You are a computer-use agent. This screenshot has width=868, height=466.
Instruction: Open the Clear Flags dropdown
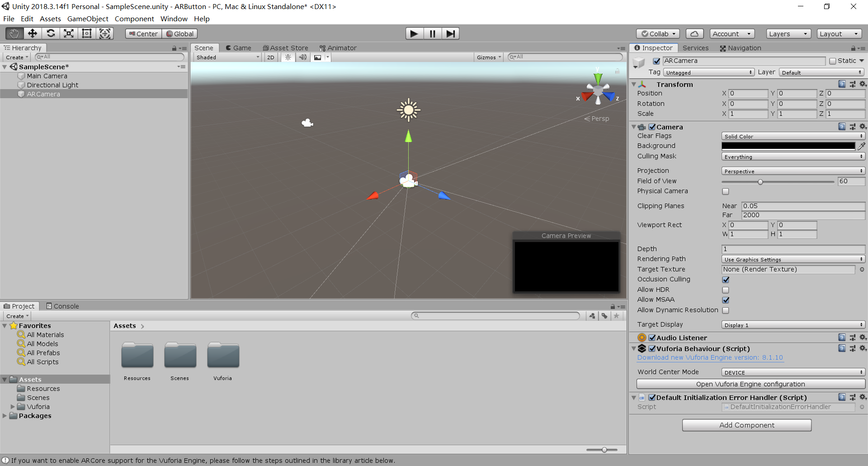(793, 136)
